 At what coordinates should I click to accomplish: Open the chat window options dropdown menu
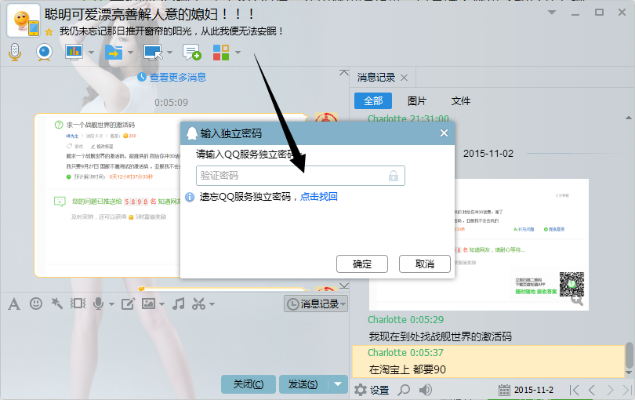552,13
